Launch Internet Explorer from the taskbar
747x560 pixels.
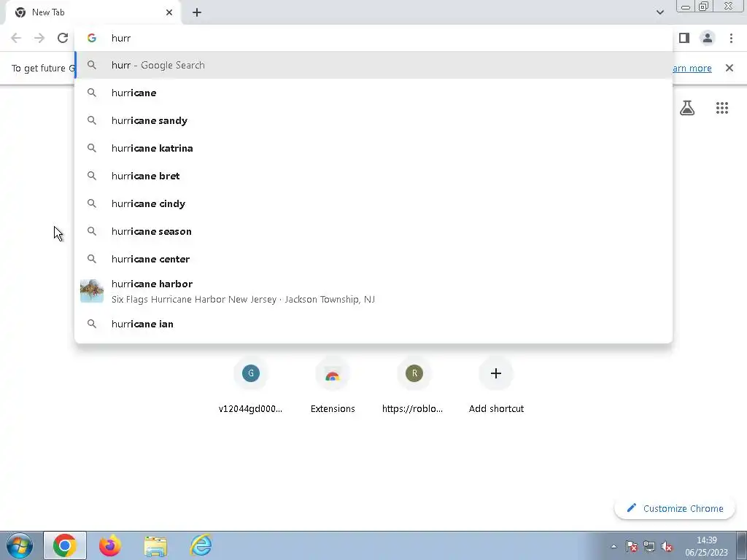[x=201, y=545]
